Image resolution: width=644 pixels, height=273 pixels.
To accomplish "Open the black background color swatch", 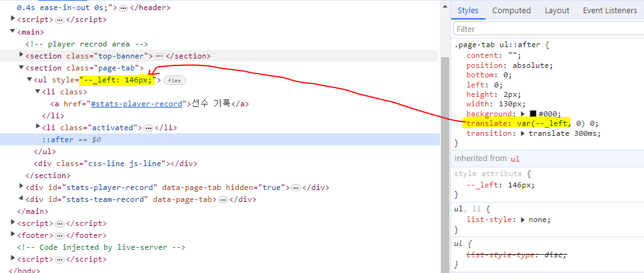I will [x=533, y=114].
